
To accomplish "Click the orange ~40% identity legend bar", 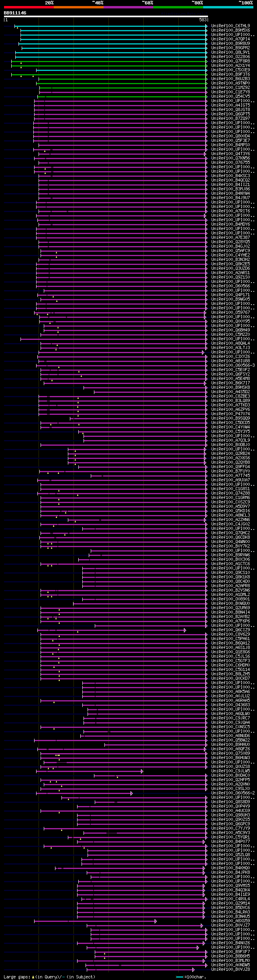I will pyautogui.click(x=79, y=7).
